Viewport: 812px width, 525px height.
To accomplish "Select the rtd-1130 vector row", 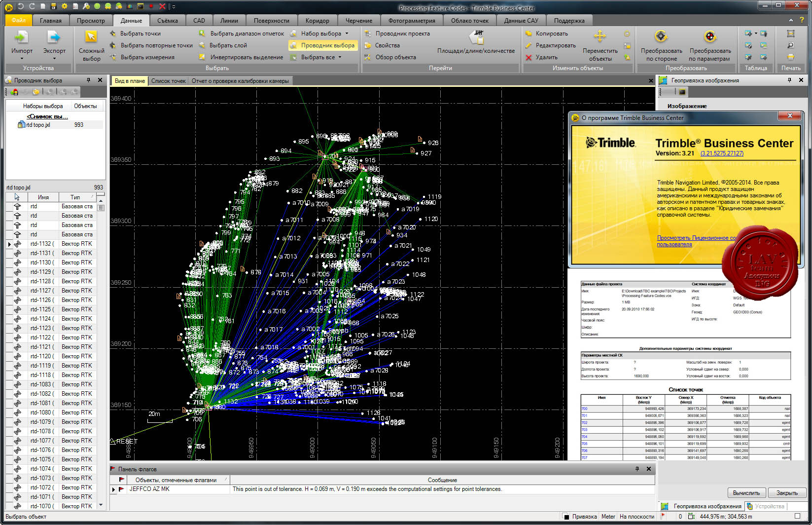I will tap(51, 262).
